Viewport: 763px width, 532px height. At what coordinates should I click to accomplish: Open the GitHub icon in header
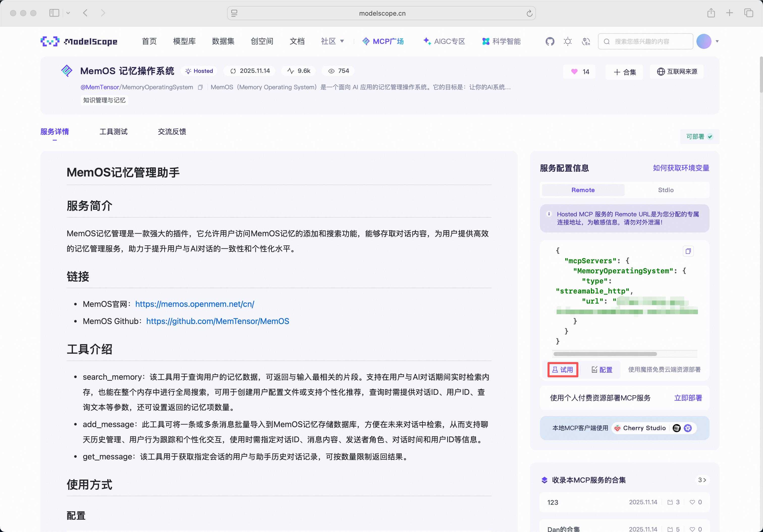point(550,42)
